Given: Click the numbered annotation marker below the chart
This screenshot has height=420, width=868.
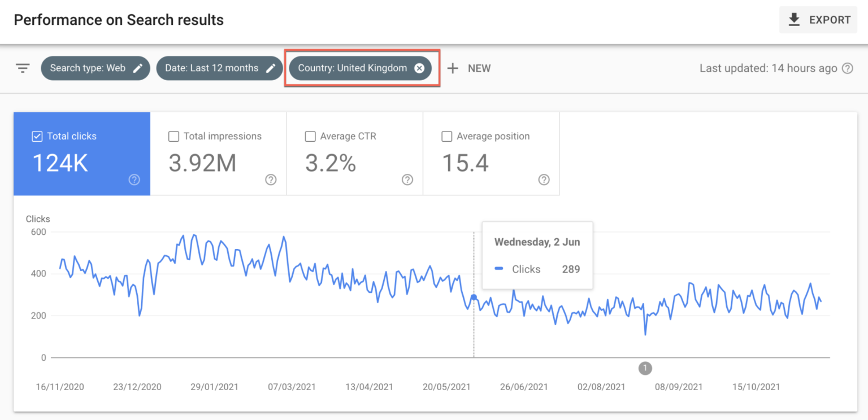Looking at the screenshot, I should [645, 368].
